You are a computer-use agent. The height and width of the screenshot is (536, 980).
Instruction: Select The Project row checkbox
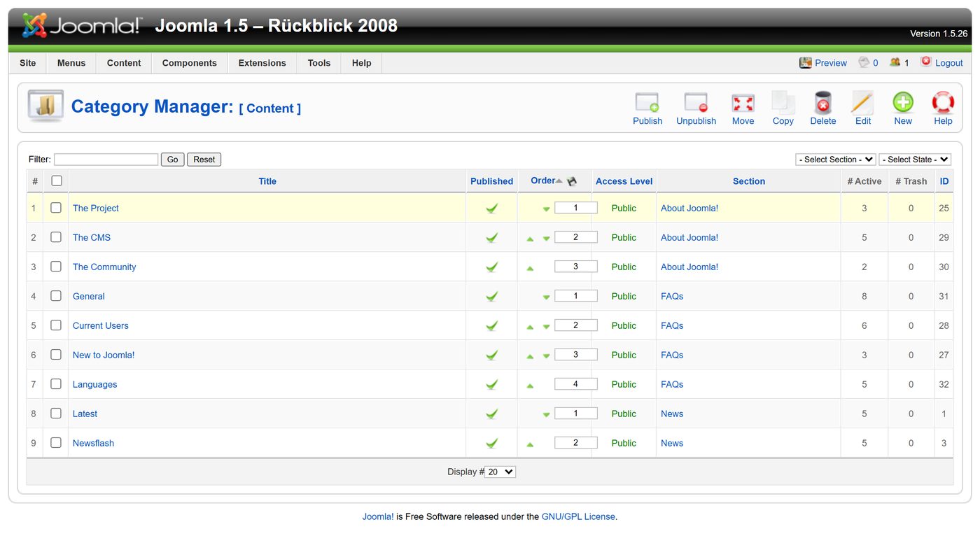point(56,208)
